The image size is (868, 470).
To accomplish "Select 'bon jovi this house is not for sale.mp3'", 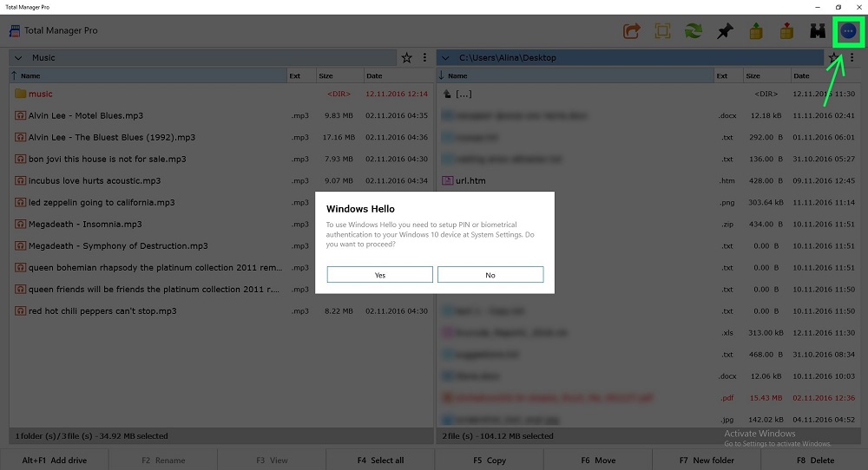I will tap(221, 159).
